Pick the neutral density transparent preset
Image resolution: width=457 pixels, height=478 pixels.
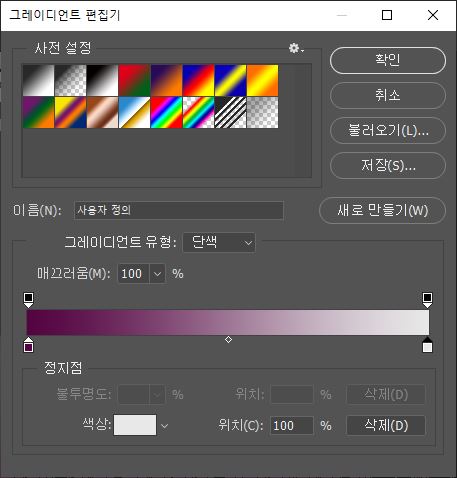coord(262,112)
